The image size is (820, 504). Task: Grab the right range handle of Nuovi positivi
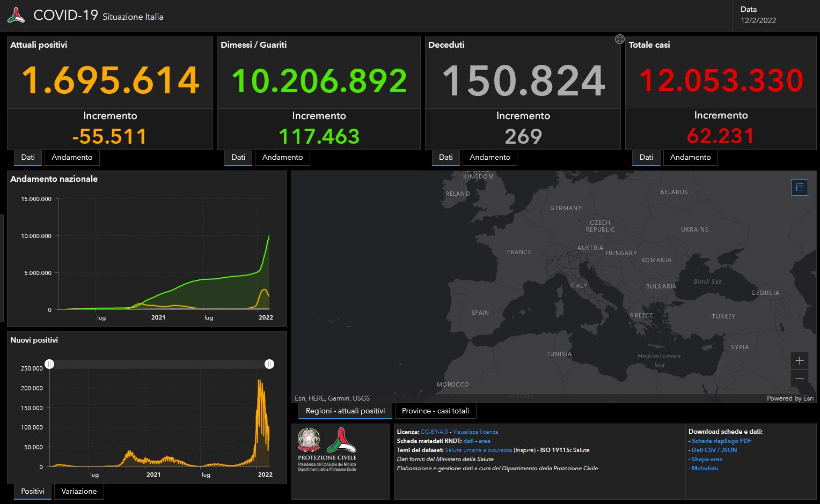(269, 364)
